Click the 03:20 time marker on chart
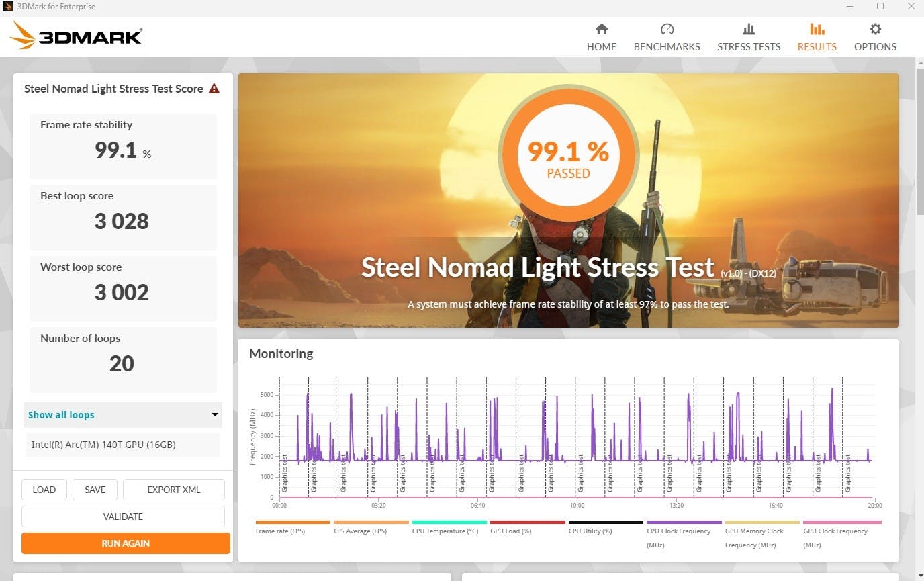 pyautogui.click(x=378, y=506)
